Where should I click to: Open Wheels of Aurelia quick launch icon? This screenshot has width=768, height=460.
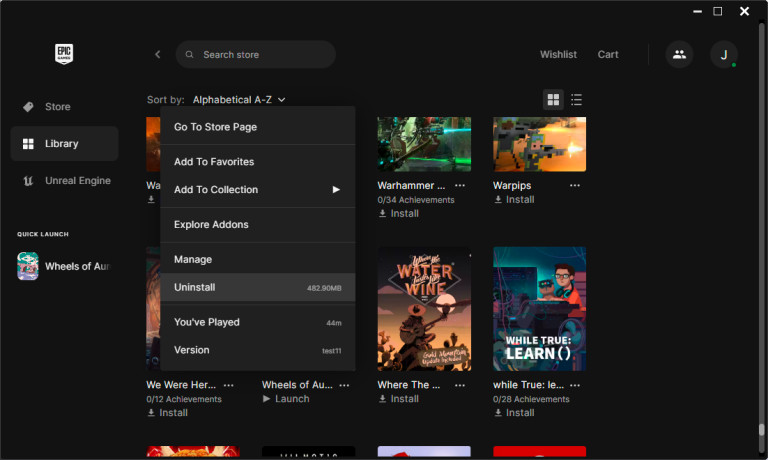point(28,266)
